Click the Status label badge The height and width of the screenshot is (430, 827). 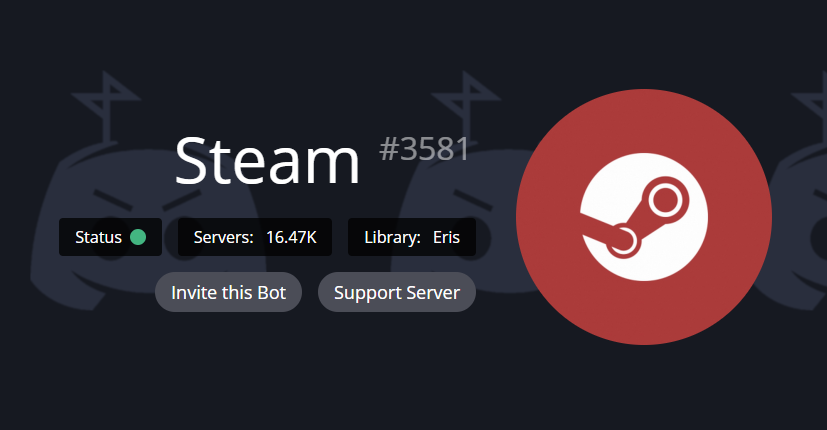pyautogui.click(x=110, y=237)
